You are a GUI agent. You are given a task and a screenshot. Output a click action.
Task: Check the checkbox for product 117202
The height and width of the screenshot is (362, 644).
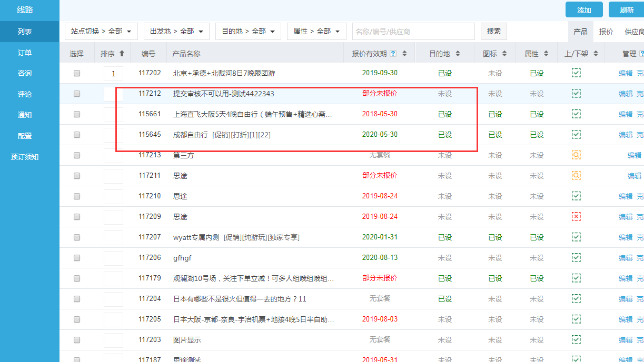tap(77, 73)
